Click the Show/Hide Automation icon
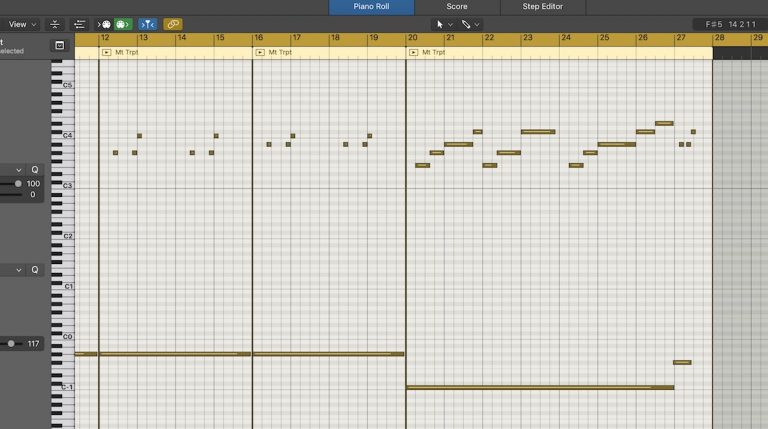The image size is (768, 429). point(79,24)
